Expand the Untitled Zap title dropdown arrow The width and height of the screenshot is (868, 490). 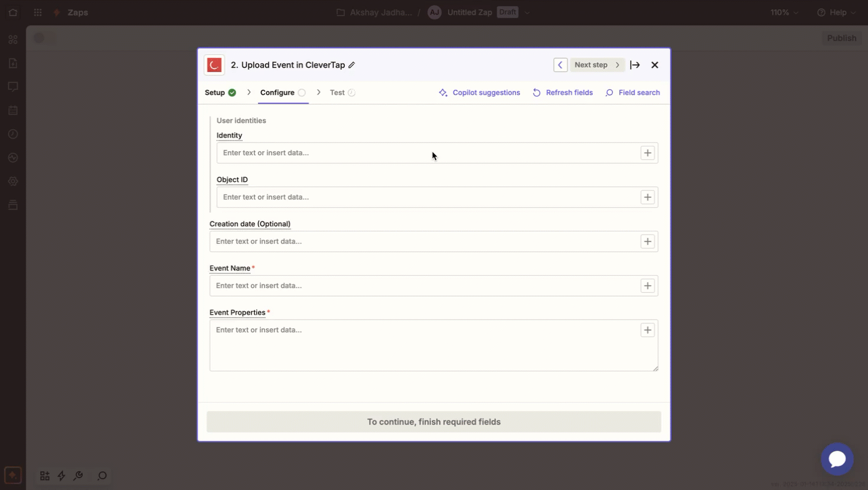527,12
